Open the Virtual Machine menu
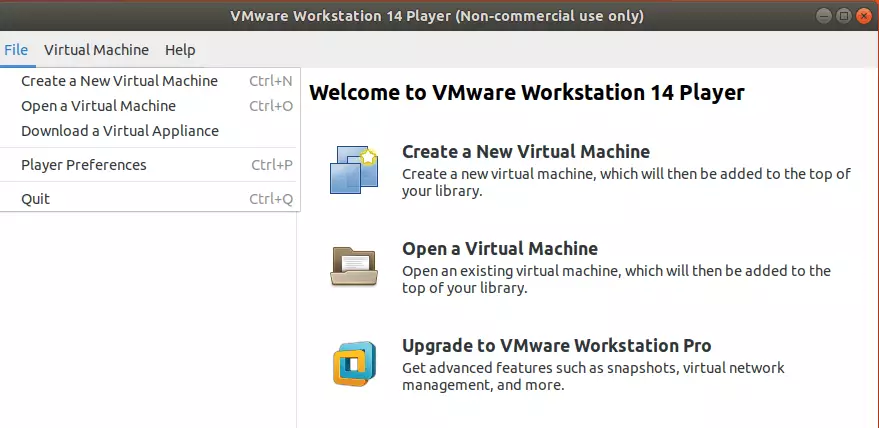The image size is (879, 428). 96,50
